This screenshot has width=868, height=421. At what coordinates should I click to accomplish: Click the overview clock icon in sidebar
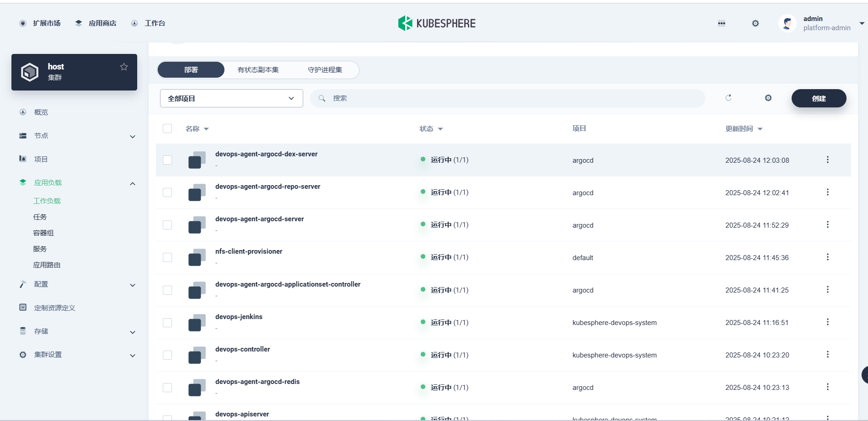pyautogui.click(x=23, y=112)
